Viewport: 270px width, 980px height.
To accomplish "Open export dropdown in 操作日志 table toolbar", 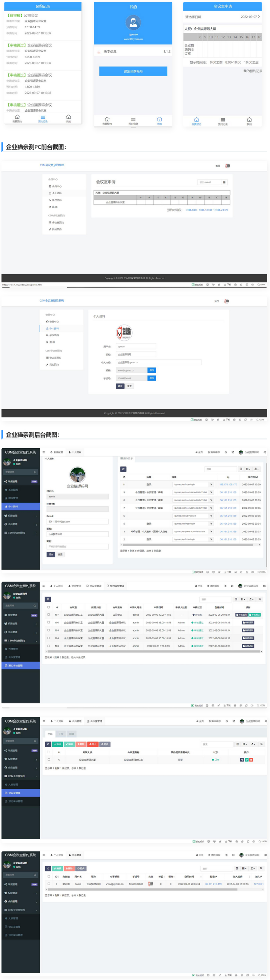I will point(256,469).
